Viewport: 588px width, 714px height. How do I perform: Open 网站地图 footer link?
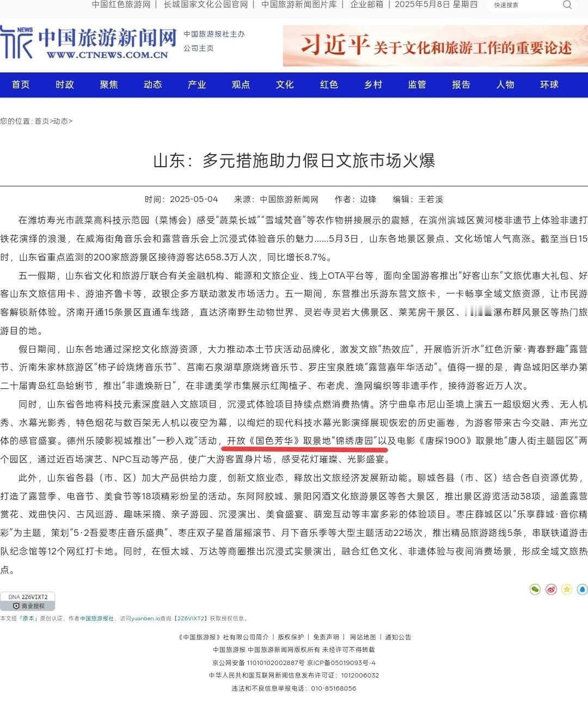[363, 637]
